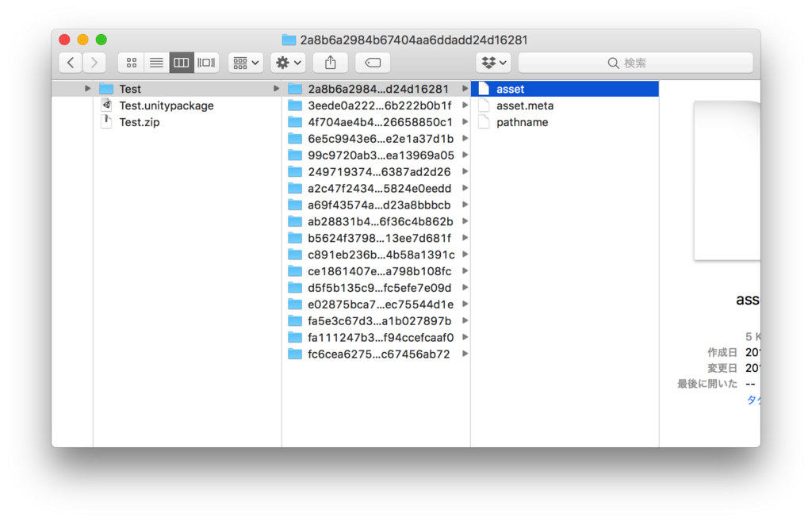Open folder 249719374...6387ad2d26
This screenshot has width=812, height=521.
[x=377, y=172]
